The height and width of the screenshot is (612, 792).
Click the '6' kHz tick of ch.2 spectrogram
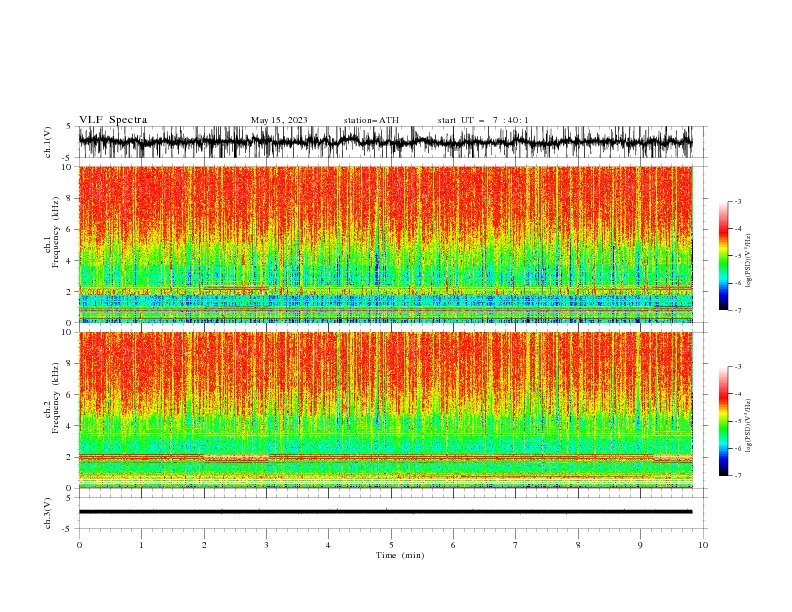(x=70, y=394)
